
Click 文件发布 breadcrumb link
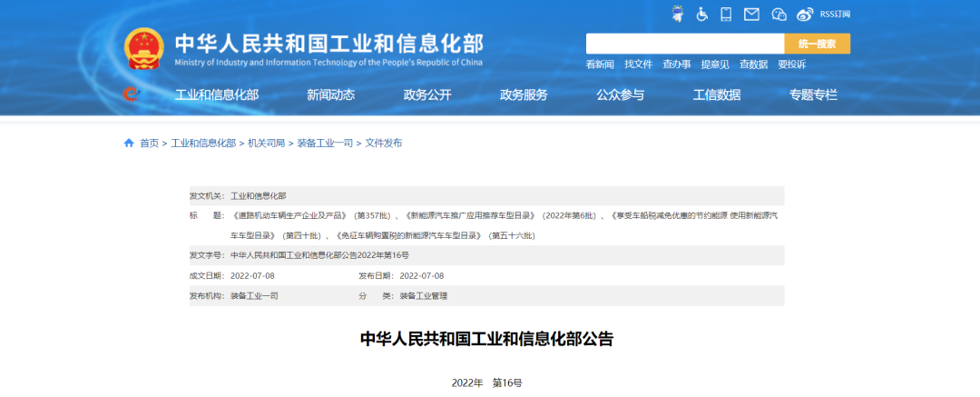click(x=384, y=143)
